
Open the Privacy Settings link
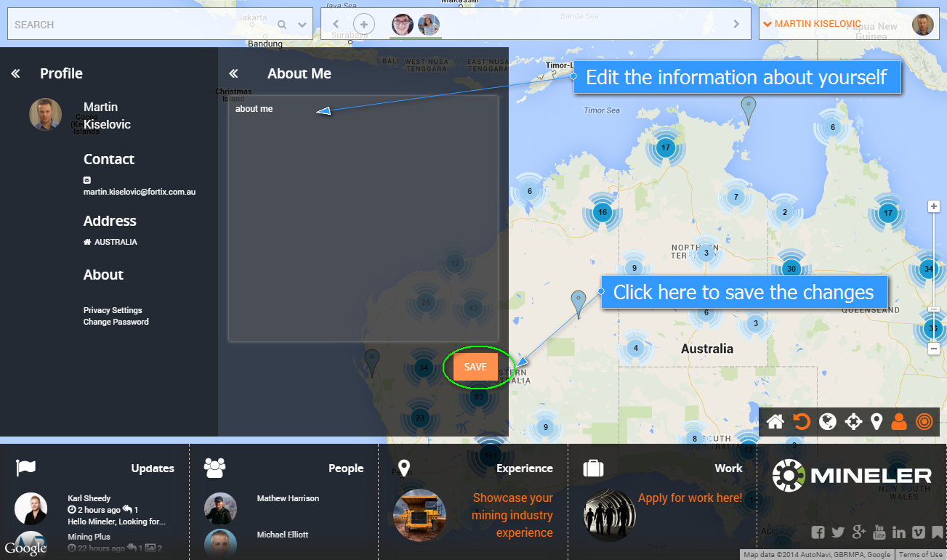pos(113,310)
